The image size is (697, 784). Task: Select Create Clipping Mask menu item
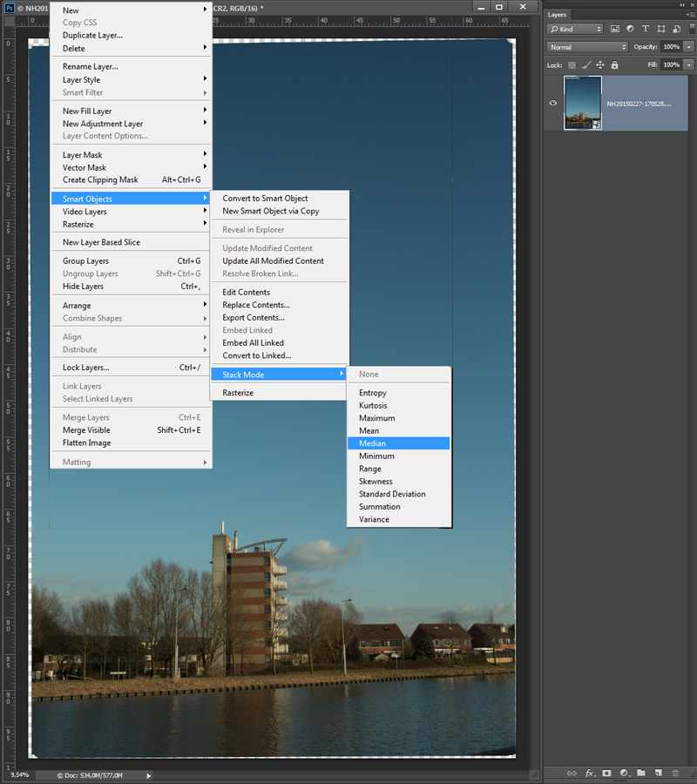tap(130, 180)
